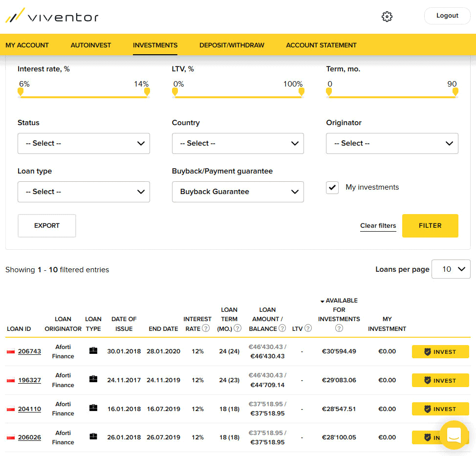The image size is (476, 456).
Task: Open the Status dropdown
Action: [83, 143]
